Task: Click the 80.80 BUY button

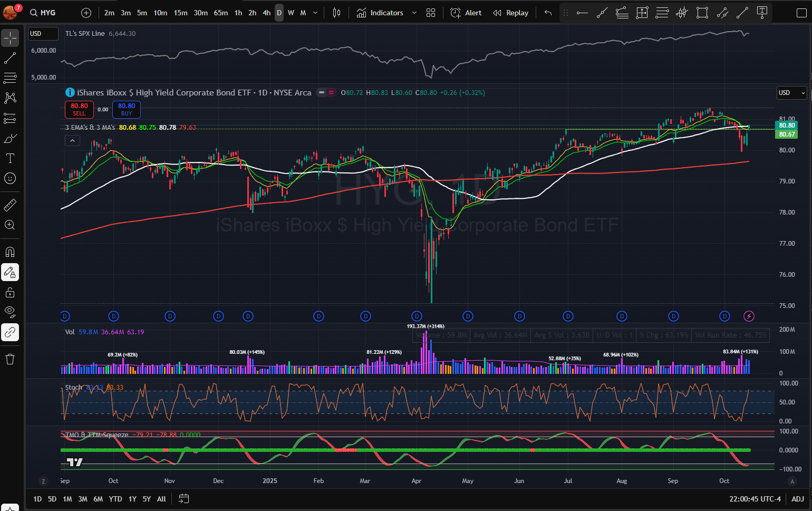Action: coord(127,109)
